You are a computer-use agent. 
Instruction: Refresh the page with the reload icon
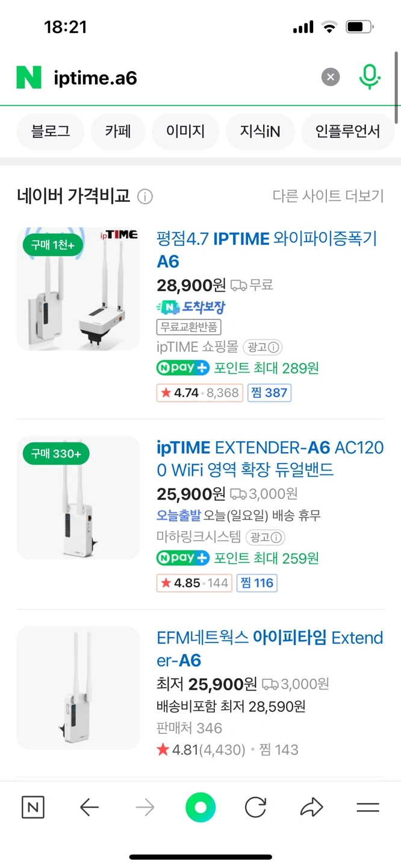point(255,807)
